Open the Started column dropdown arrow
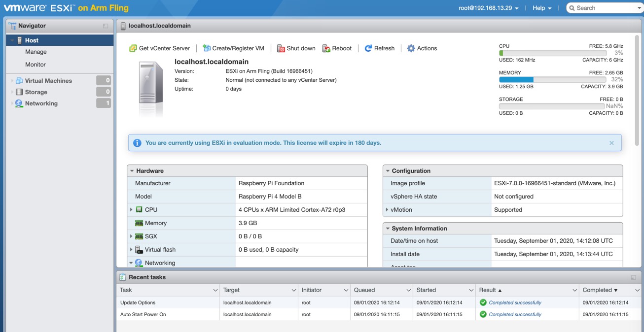 coord(470,290)
